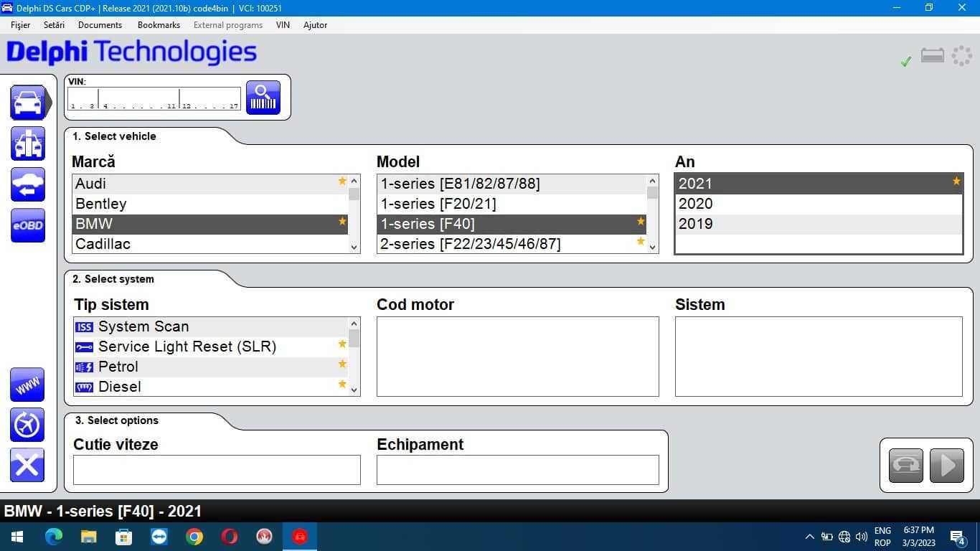Click the telephone help button
The width and height of the screenshot is (980, 551).
[906, 466]
